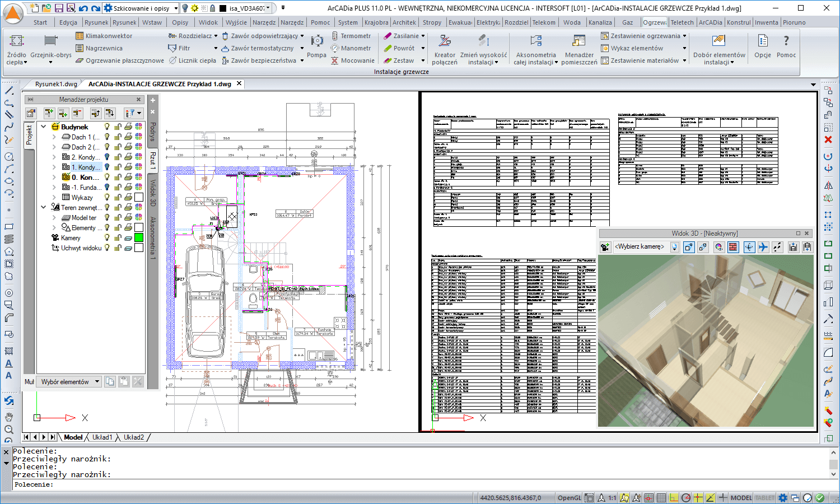Add a Manometr gauge
Viewport: 840px width, 504px height.
[x=351, y=48]
